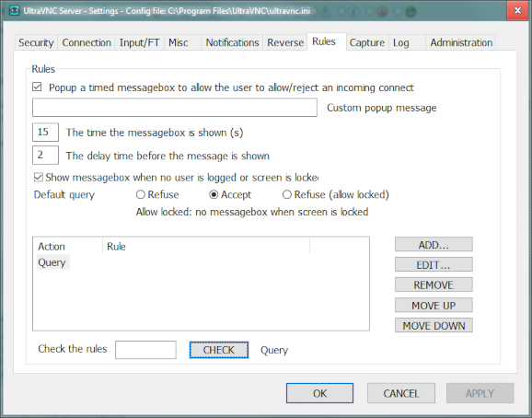532x418 pixels.
Task: Click the UltraVNC eye icon in title bar
Action: [14, 10]
